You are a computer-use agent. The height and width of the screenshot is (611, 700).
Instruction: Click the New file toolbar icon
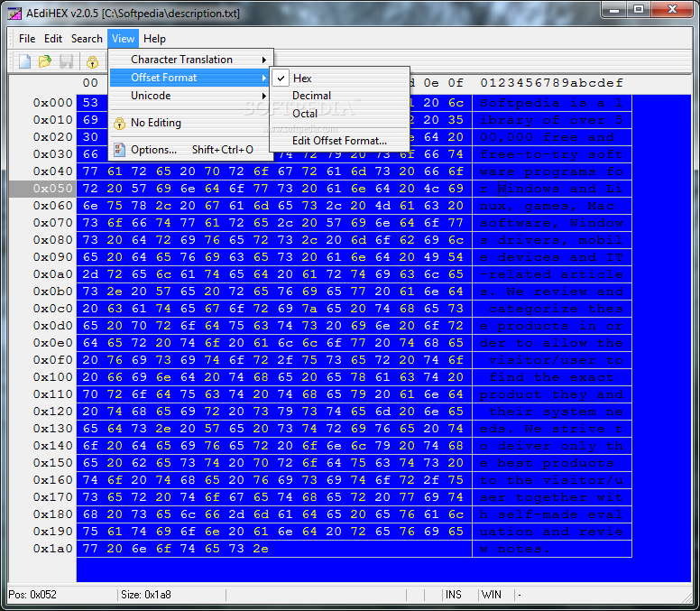pos(25,61)
